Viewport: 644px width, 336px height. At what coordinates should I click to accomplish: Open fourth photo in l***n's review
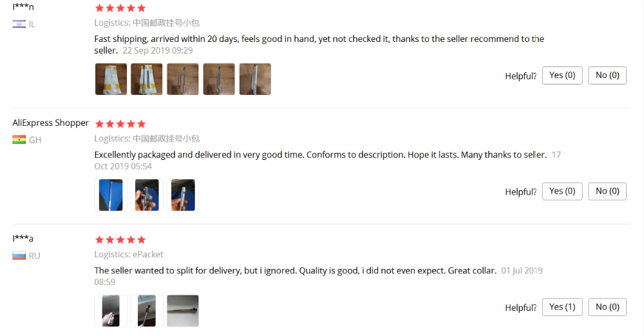(219, 79)
